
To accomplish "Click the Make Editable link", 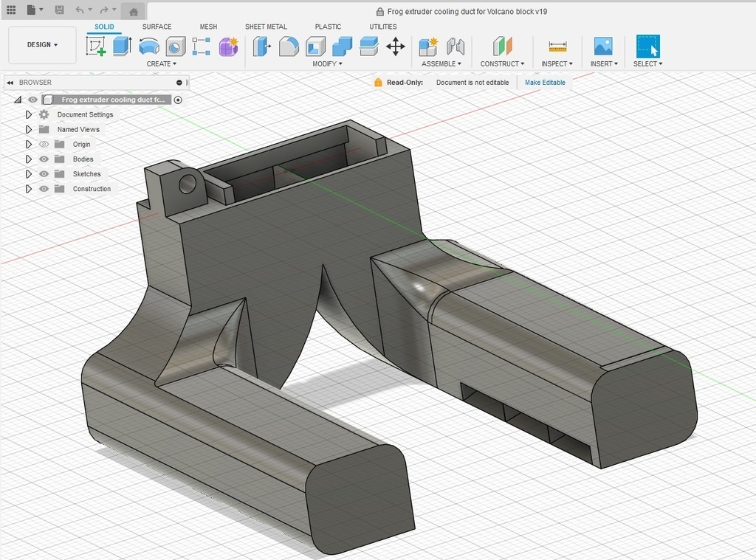I will point(545,83).
